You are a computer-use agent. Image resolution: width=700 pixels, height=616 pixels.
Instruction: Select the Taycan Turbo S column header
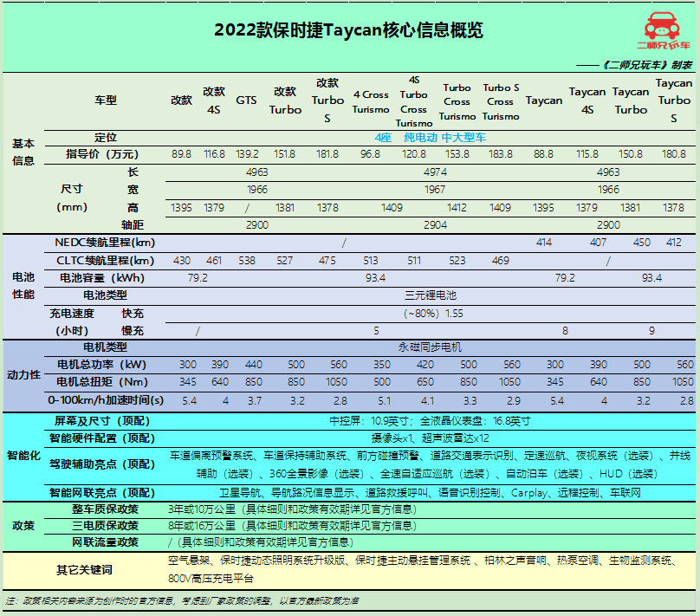click(674, 101)
